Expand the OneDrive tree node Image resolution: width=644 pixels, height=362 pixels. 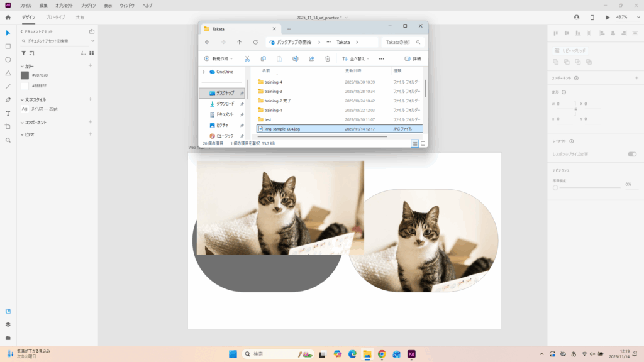coord(203,72)
